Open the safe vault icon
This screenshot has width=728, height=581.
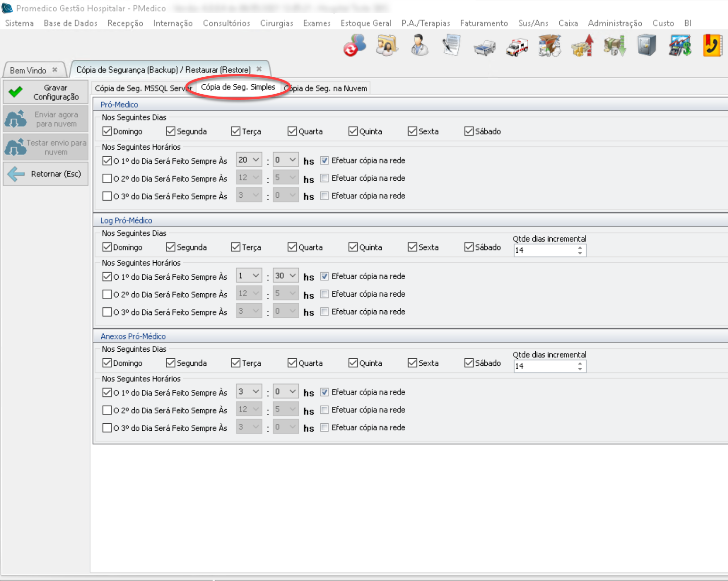646,46
